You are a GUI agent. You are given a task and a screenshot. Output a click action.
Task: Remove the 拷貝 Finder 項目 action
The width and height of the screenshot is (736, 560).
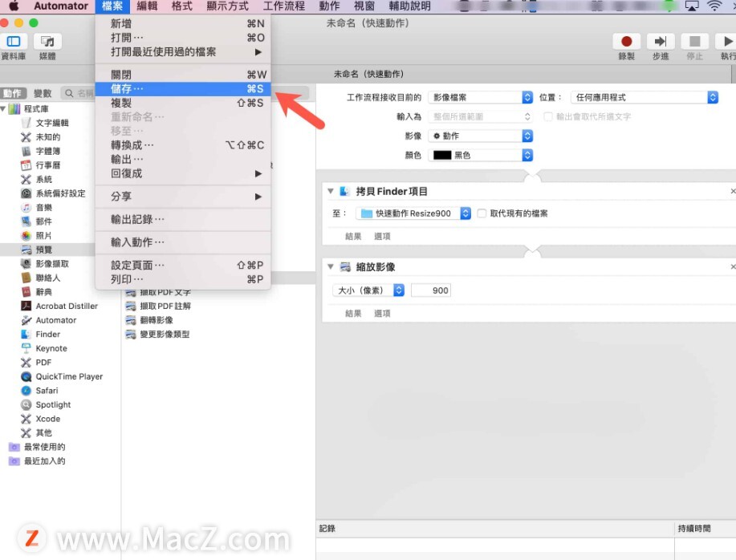coord(733,192)
